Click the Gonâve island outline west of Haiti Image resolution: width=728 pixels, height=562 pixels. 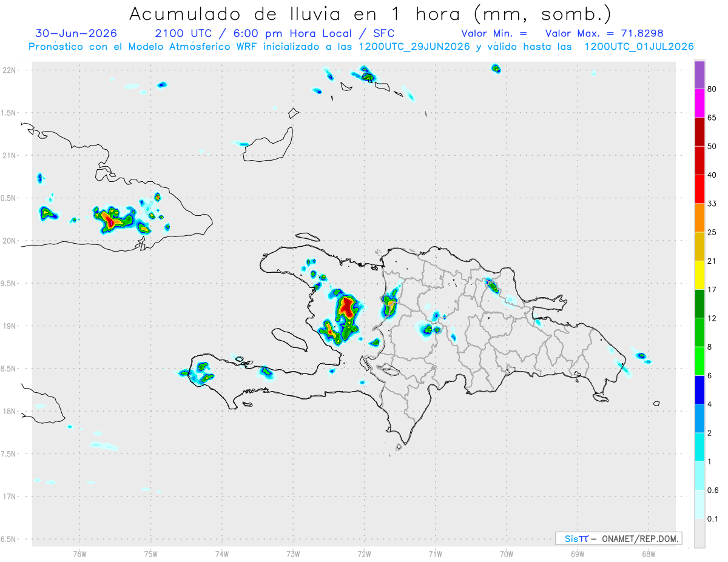coord(289,338)
